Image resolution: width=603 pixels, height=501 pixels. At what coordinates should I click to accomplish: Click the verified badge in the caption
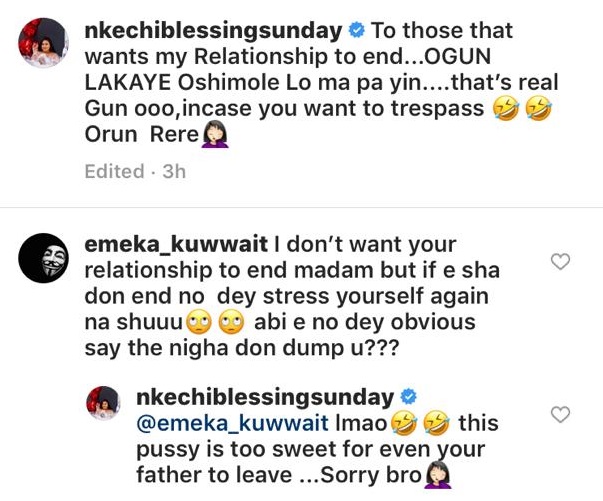[356, 31]
